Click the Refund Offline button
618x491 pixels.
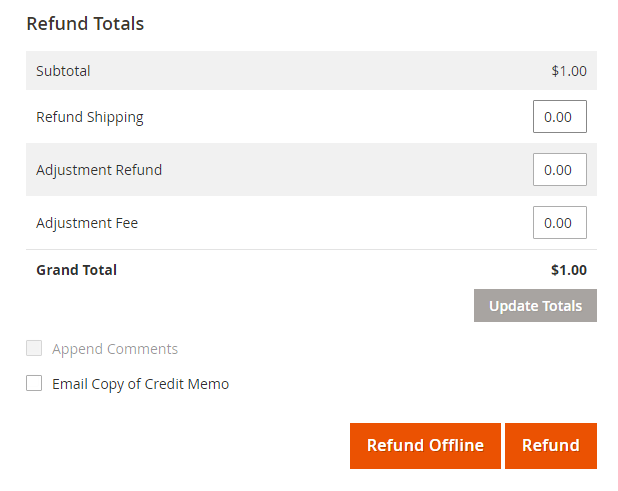(x=425, y=446)
